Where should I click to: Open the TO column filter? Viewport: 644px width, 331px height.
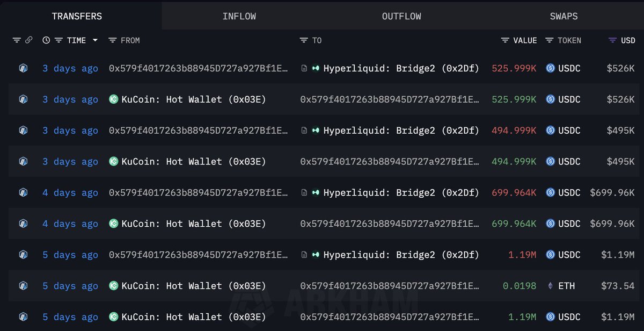(304, 40)
